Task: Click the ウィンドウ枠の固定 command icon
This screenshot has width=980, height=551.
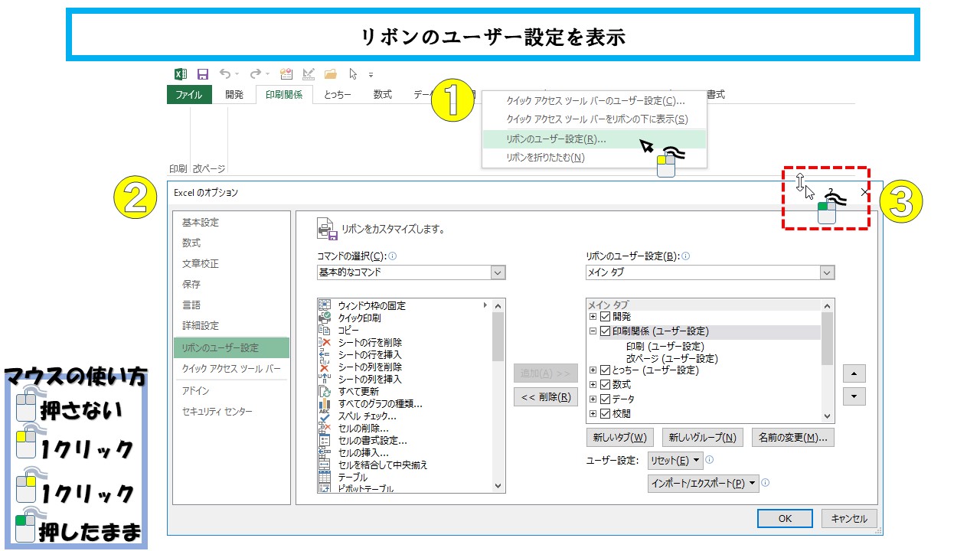Action: coord(324,305)
